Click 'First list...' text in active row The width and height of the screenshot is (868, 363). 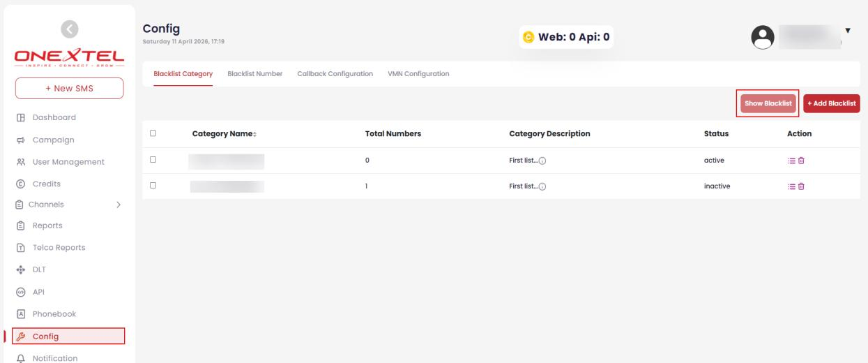pos(524,161)
